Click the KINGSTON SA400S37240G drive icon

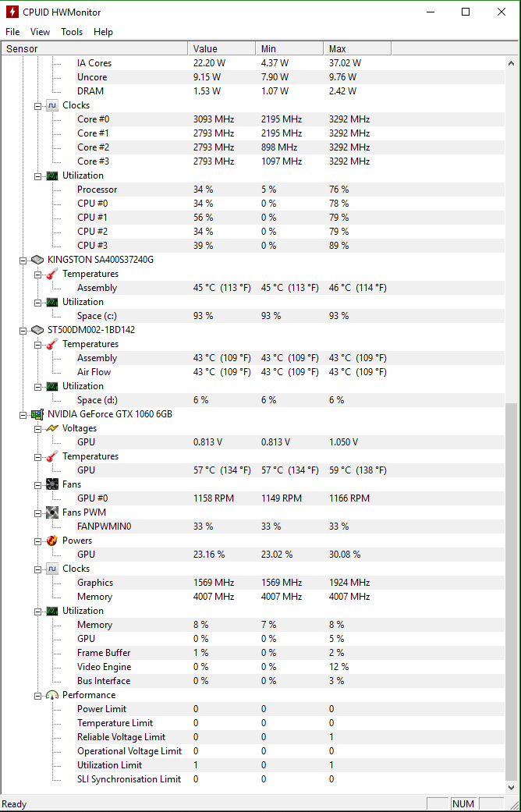(37, 260)
